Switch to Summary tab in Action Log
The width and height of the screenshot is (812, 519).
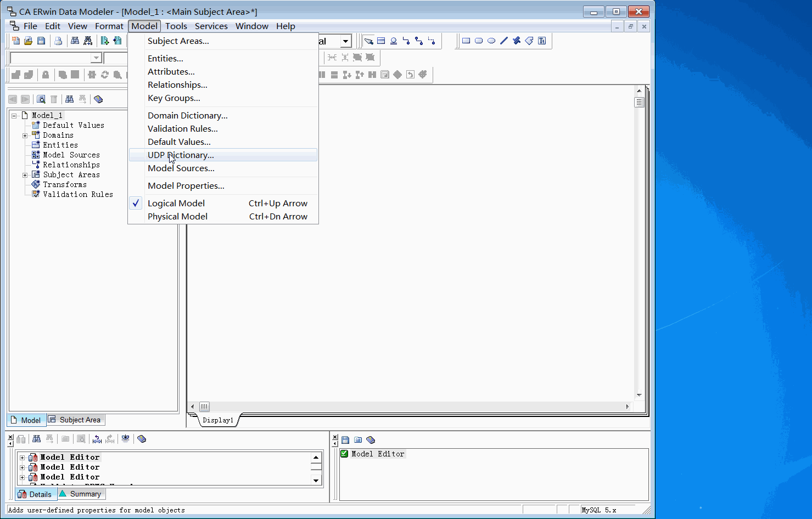tap(81, 494)
